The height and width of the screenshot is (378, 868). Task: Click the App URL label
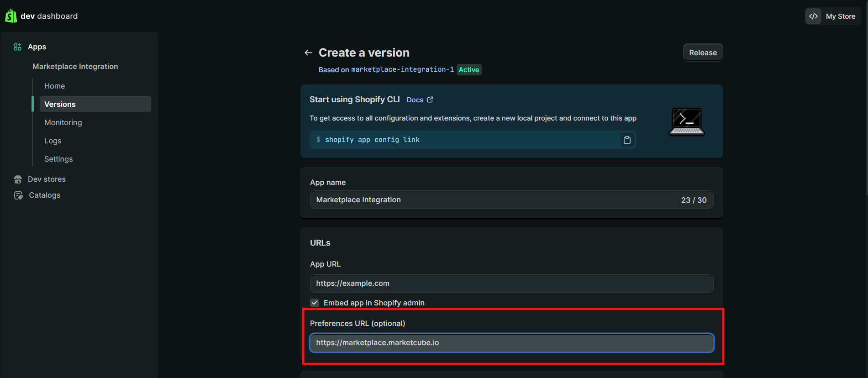[325, 264]
